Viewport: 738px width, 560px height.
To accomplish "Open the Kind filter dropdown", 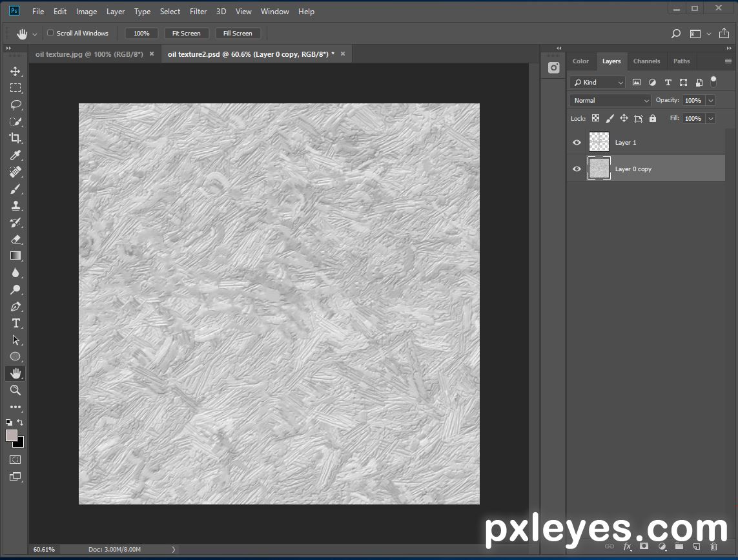I will 597,83.
